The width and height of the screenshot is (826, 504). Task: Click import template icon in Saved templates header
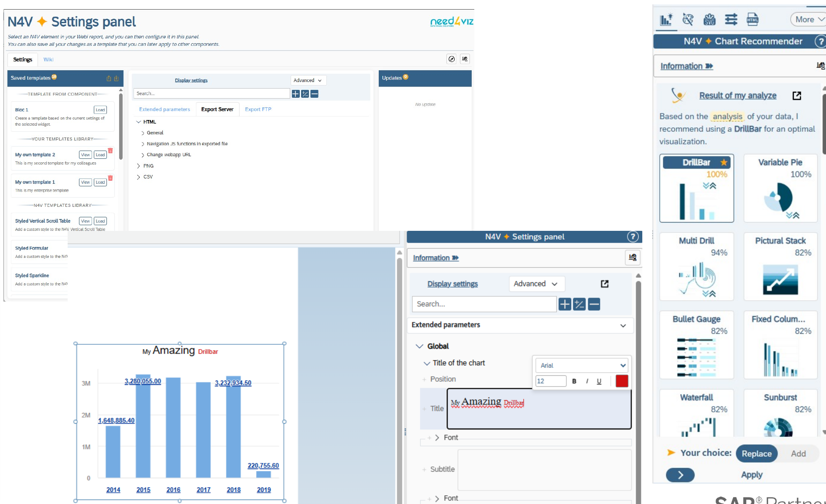(116, 79)
